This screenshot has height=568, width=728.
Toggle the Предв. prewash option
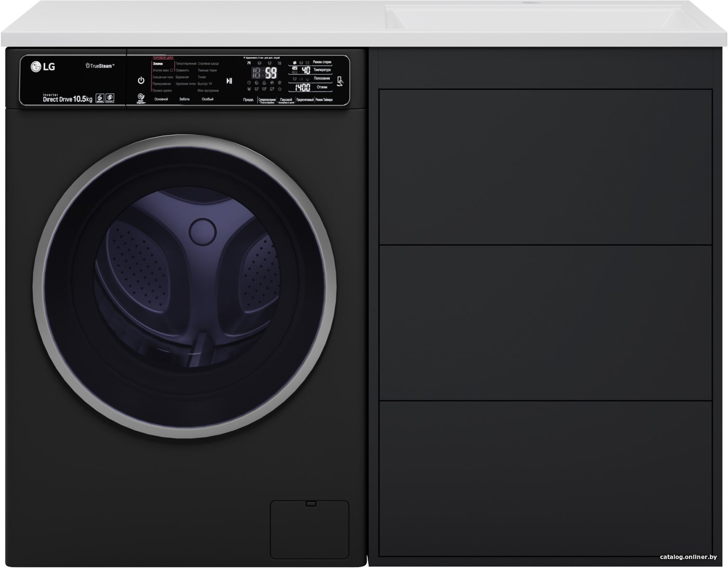(x=249, y=99)
